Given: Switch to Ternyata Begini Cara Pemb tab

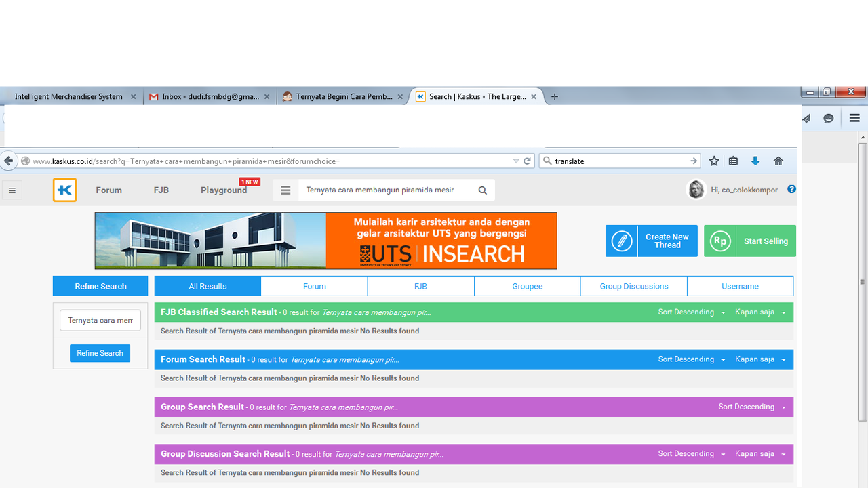Looking at the screenshot, I should pyautogui.click(x=344, y=97).
